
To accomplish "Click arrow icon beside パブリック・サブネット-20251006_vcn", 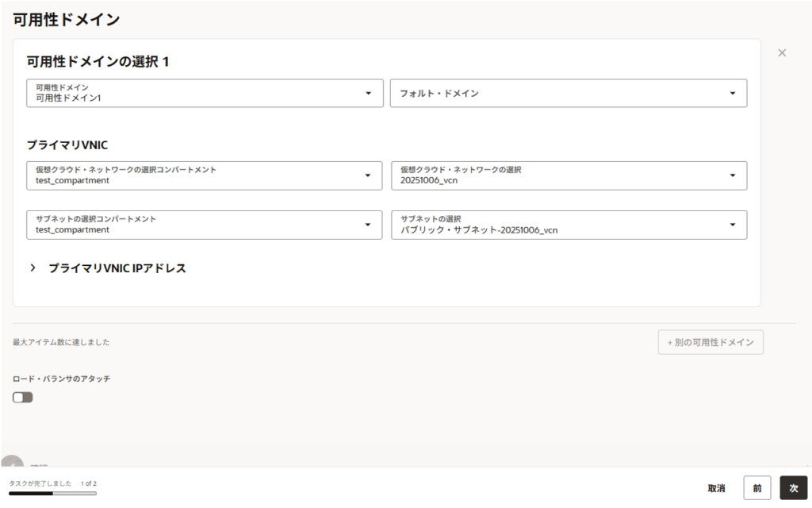I will [x=732, y=225].
